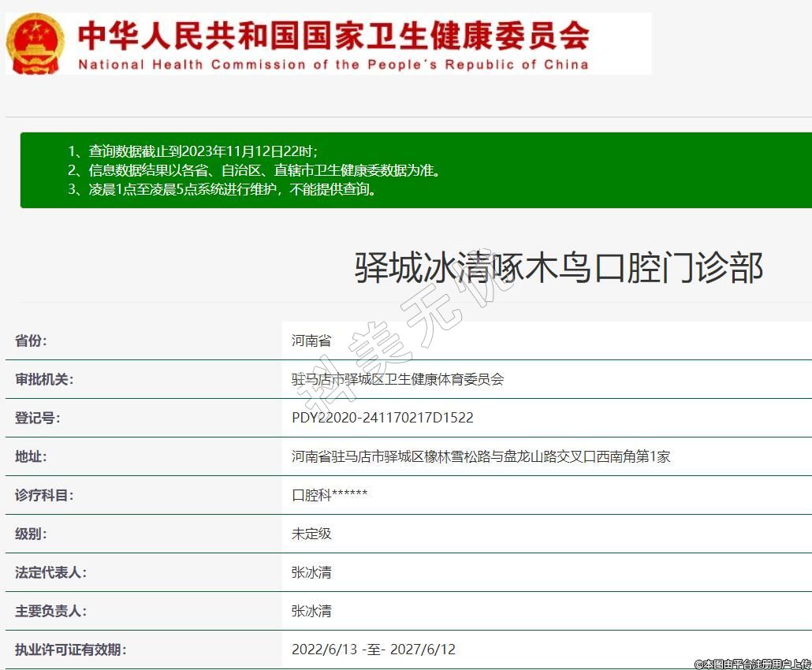
Task: Click the 登记号 row label
Action: pos(37,418)
